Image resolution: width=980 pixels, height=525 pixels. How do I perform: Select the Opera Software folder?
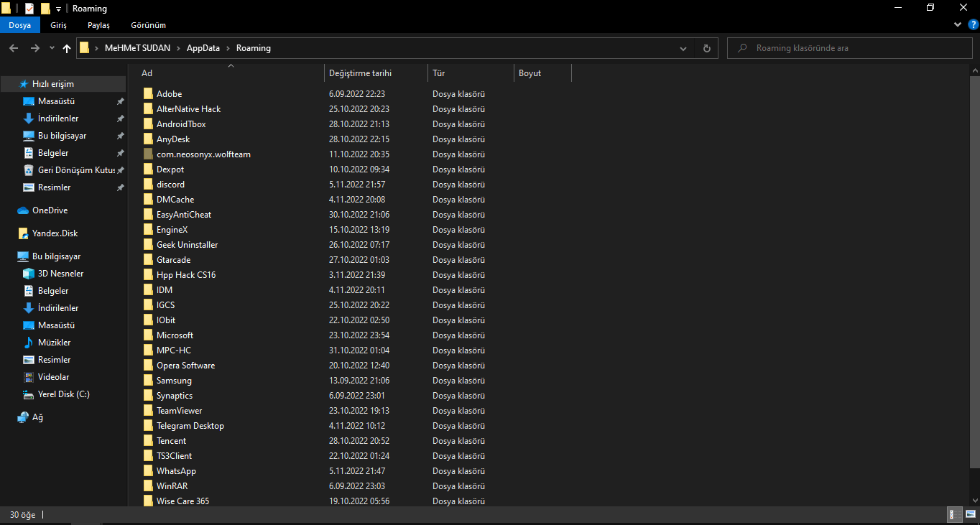[185, 366]
